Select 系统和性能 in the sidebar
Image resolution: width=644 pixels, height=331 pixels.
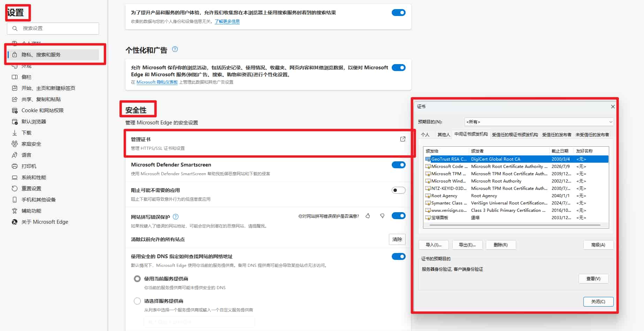[x=33, y=177]
